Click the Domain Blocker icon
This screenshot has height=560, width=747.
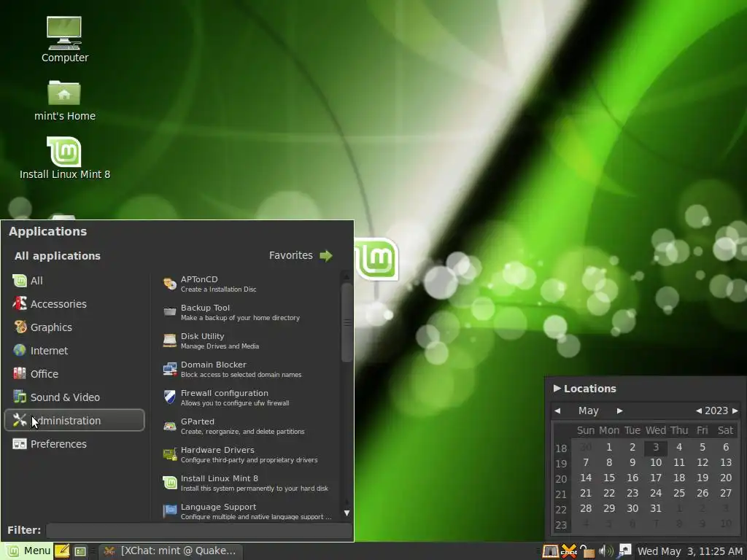(x=169, y=369)
